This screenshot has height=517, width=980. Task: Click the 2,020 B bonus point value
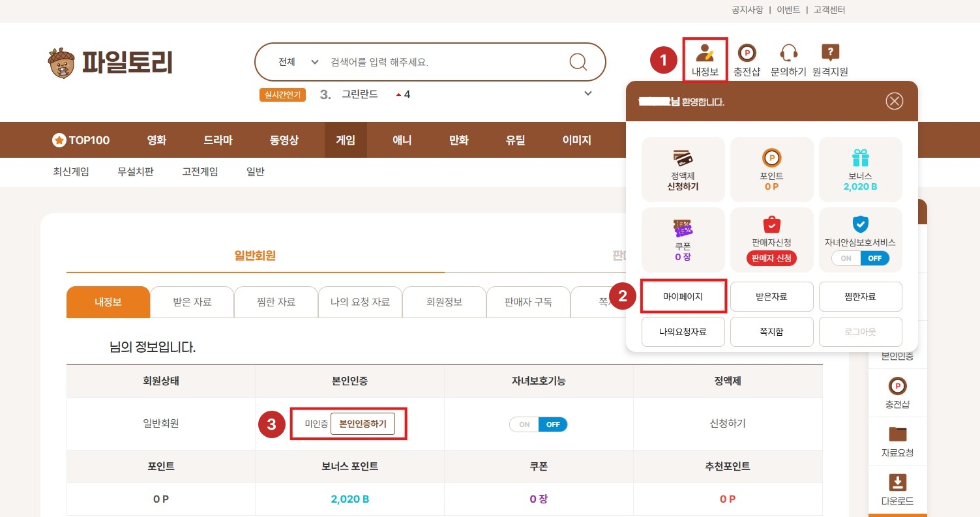pos(350,499)
